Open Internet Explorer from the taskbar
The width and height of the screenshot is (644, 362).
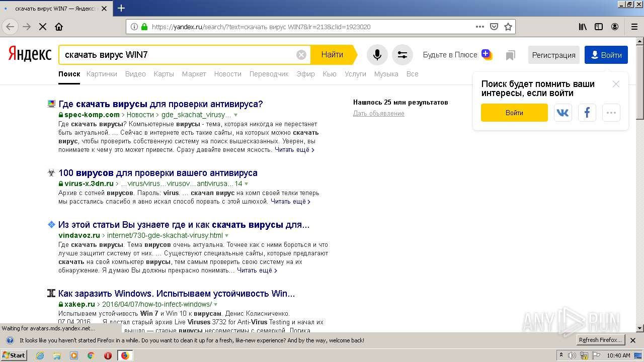(x=40, y=355)
